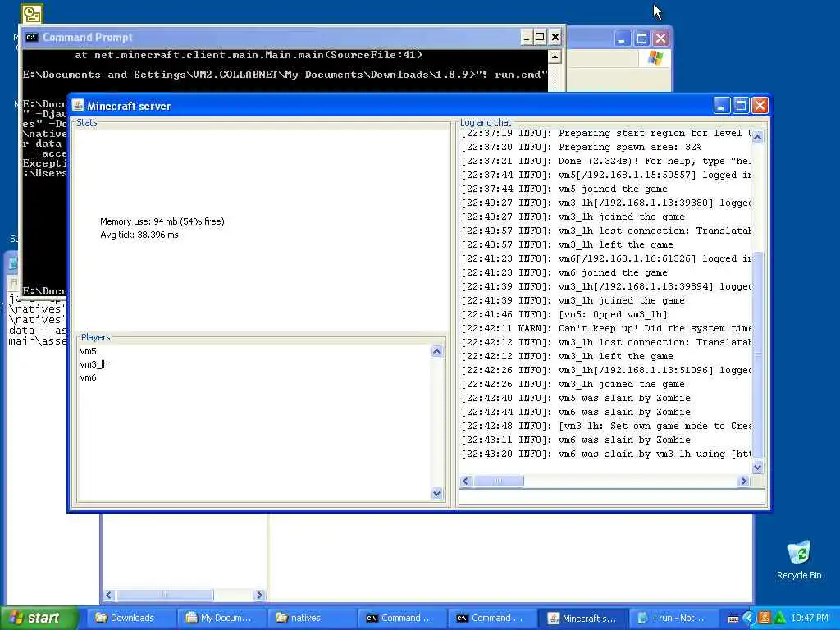840x630 pixels.
Task: Switch to second Command Prompt taskbar button
Action: (492, 618)
